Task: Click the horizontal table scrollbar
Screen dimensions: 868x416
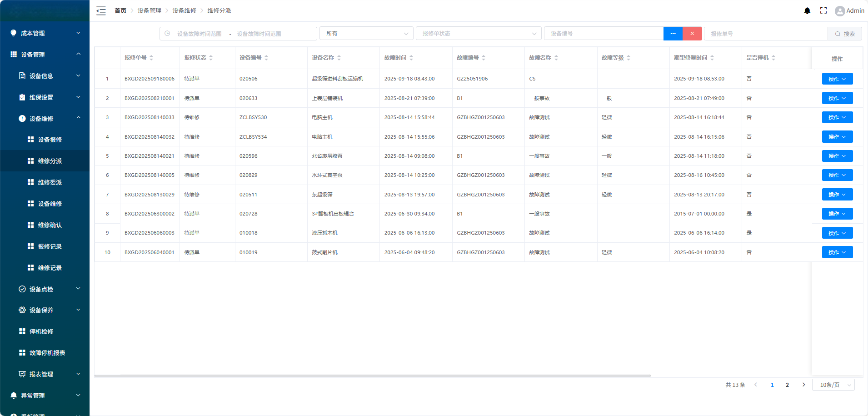Action: pyautogui.click(x=373, y=376)
